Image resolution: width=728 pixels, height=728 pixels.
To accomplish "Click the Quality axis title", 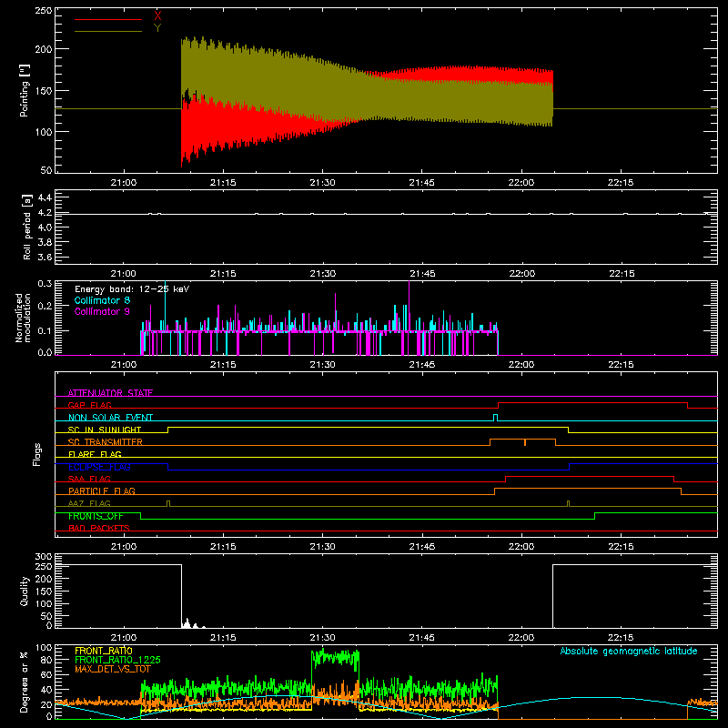I will [x=25, y=591].
